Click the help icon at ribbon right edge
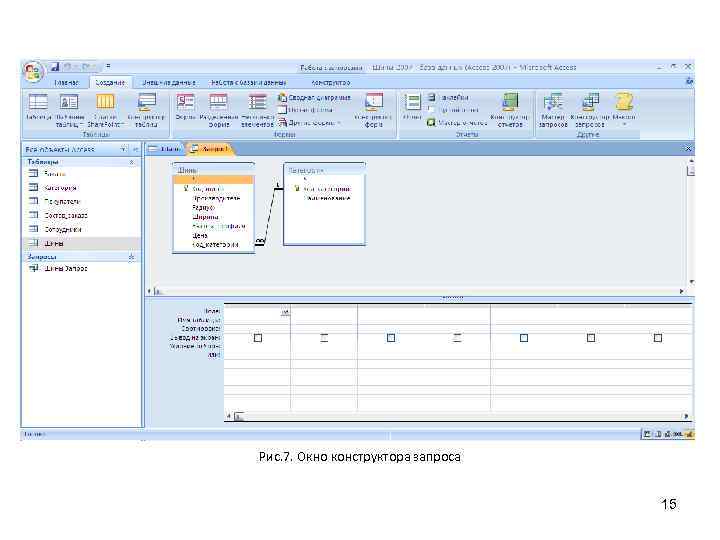Viewport: 720px width, 540px height. coord(689,81)
